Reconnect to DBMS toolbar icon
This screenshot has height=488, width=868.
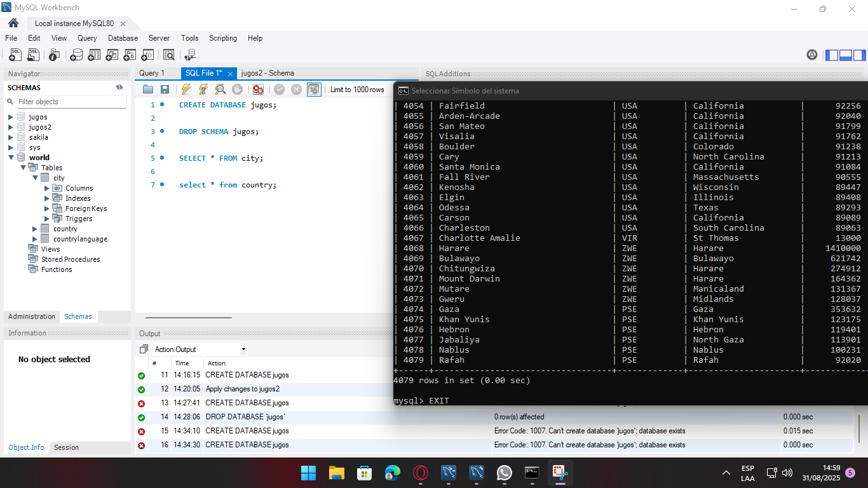pos(190,55)
